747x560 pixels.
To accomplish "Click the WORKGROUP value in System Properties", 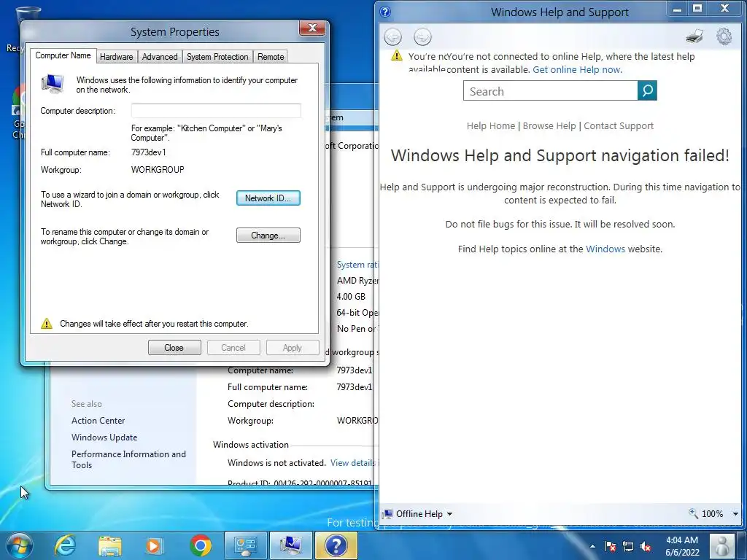I will pyautogui.click(x=158, y=169).
